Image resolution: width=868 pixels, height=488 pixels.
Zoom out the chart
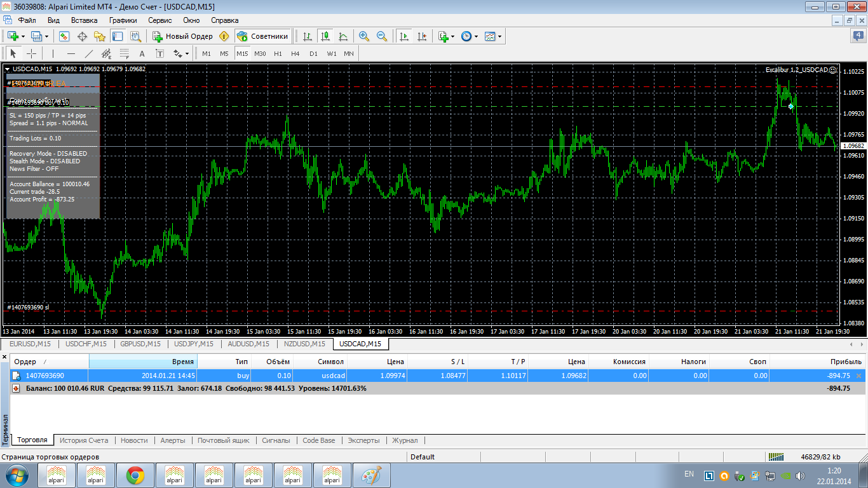click(x=382, y=36)
